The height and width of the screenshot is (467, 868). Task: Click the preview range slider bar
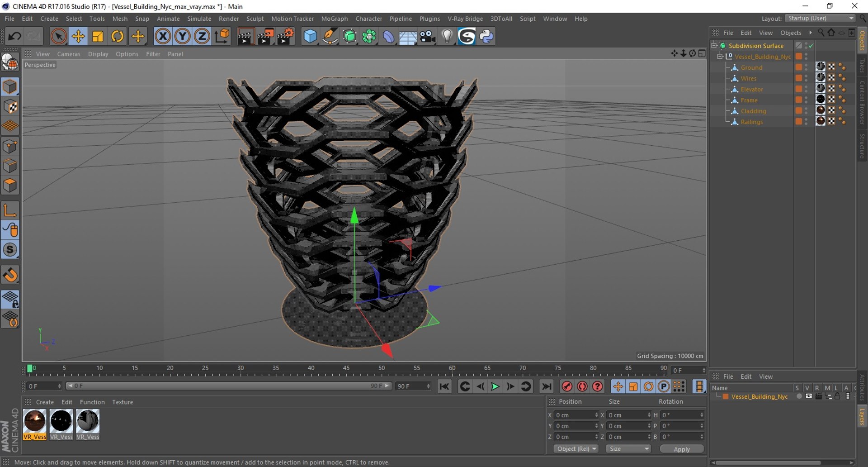[x=228, y=386]
